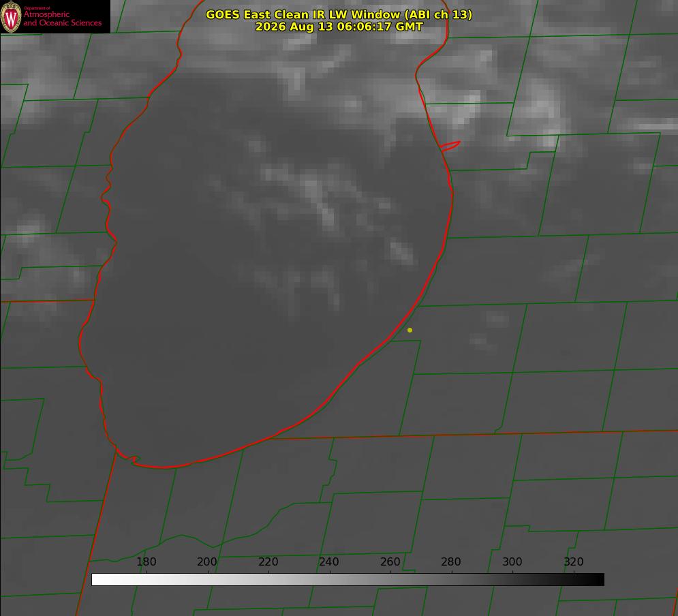Click the GOES East Clean IR title text
This screenshot has width=678, height=616.
pos(339,14)
